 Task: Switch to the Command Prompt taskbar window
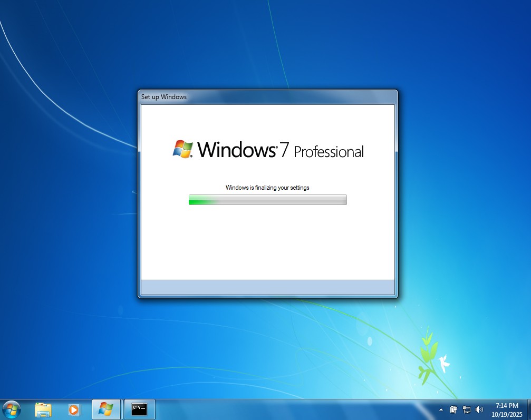[x=139, y=409]
